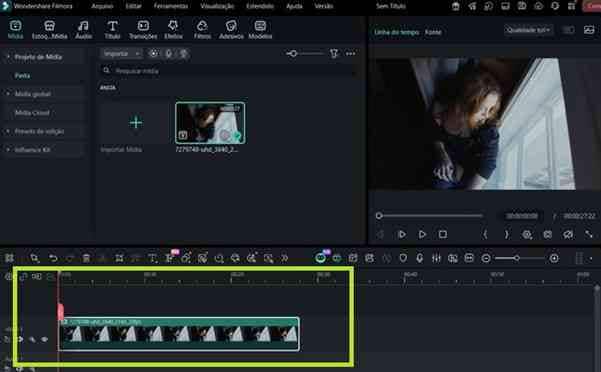Open the Versão menu
This screenshot has width=601, height=372.
[x=323, y=6]
